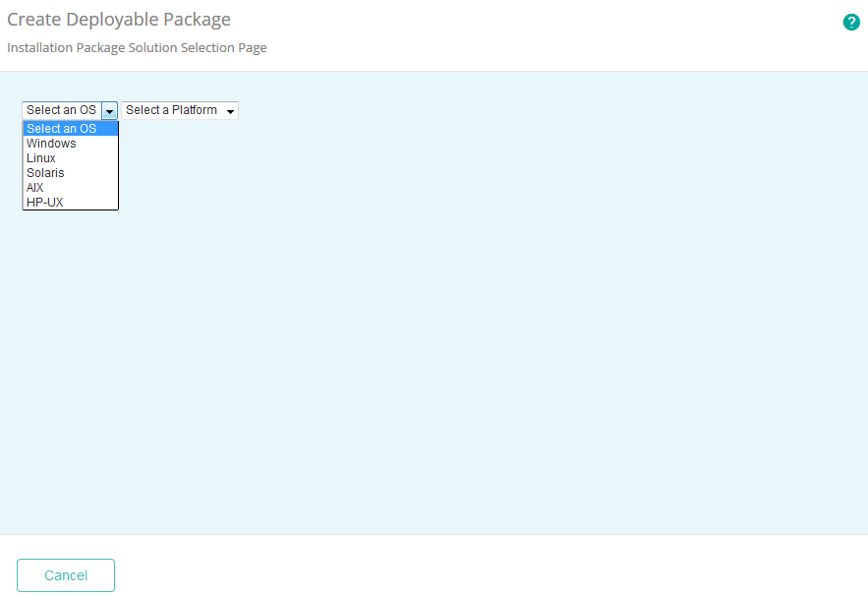The width and height of the screenshot is (868, 599).
Task: Click the word Selection in the subtitle
Action: point(209,47)
